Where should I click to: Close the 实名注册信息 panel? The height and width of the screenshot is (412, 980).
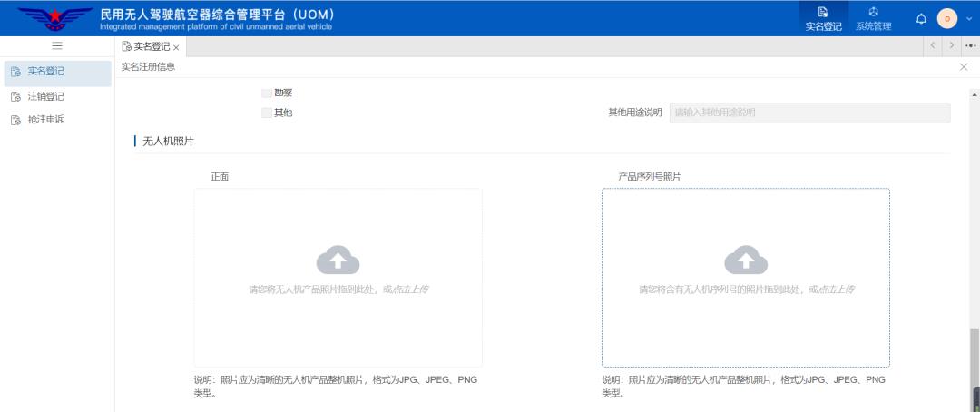tap(964, 67)
